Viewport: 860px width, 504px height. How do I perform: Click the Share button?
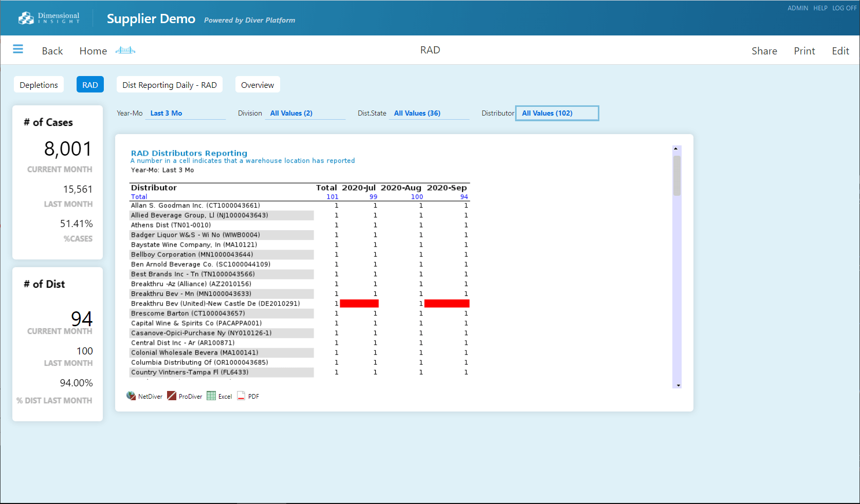pos(764,51)
